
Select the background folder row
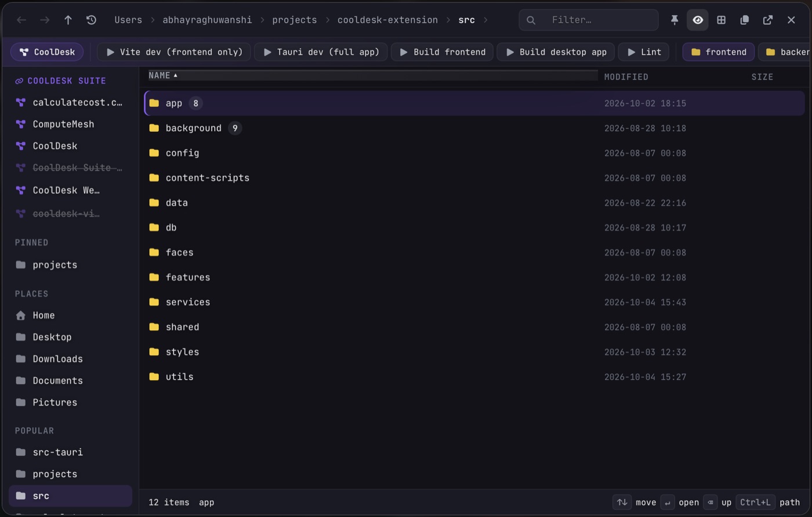[x=474, y=128]
